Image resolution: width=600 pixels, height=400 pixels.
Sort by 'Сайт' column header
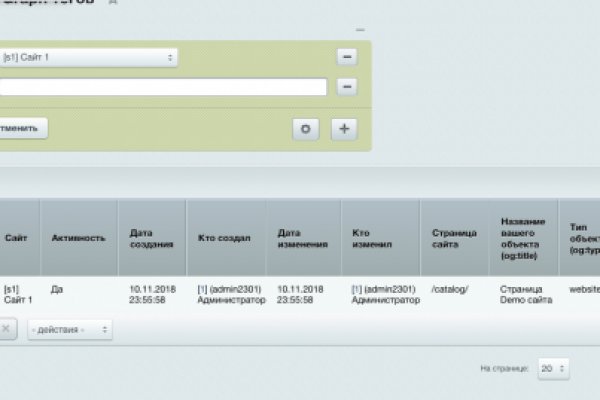click(x=16, y=238)
